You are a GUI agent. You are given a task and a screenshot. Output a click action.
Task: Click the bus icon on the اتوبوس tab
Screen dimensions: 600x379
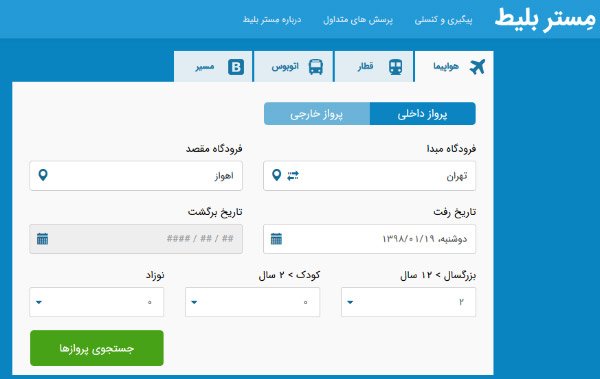(x=316, y=67)
